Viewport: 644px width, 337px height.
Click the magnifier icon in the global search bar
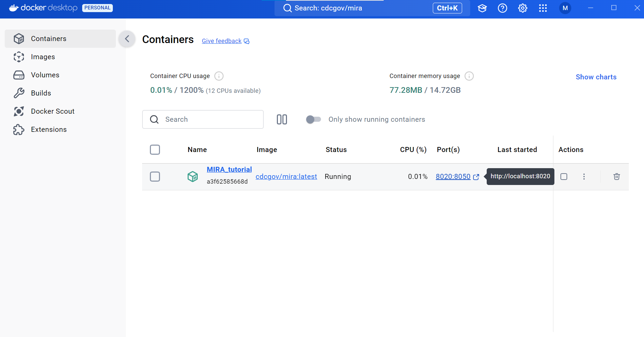tap(287, 8)
